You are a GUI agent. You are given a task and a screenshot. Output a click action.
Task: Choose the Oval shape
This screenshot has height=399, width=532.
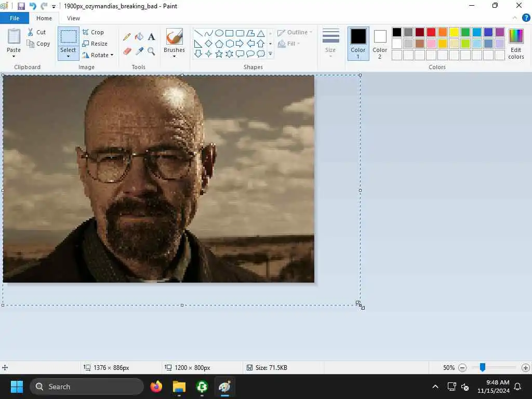pyautogui.click(x=219, y=33)
